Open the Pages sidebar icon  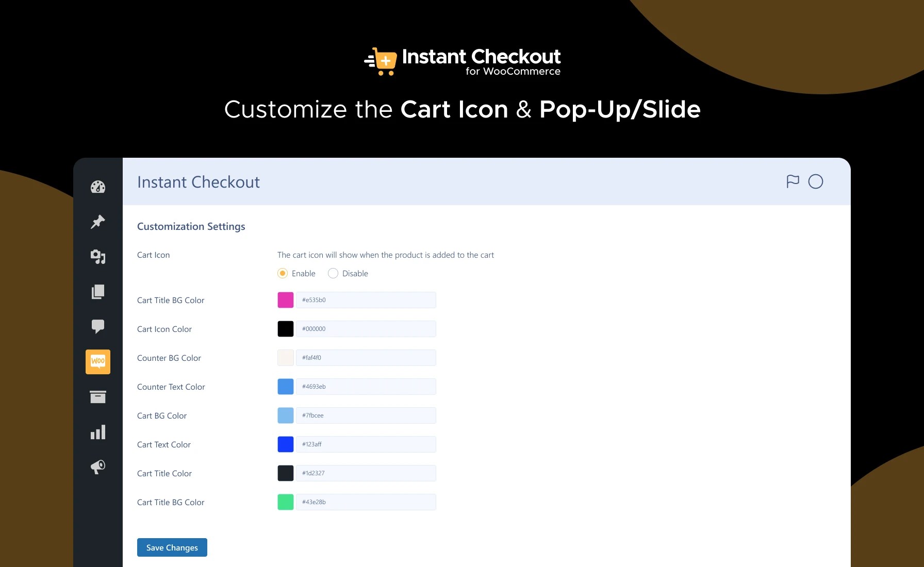pyautogui.click(x=98, y=292)
